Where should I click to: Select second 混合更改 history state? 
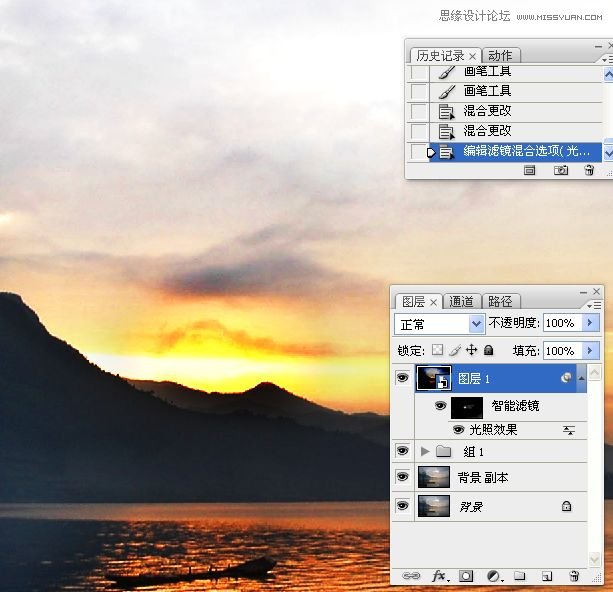pyautogui.click(x=516, y=131)
